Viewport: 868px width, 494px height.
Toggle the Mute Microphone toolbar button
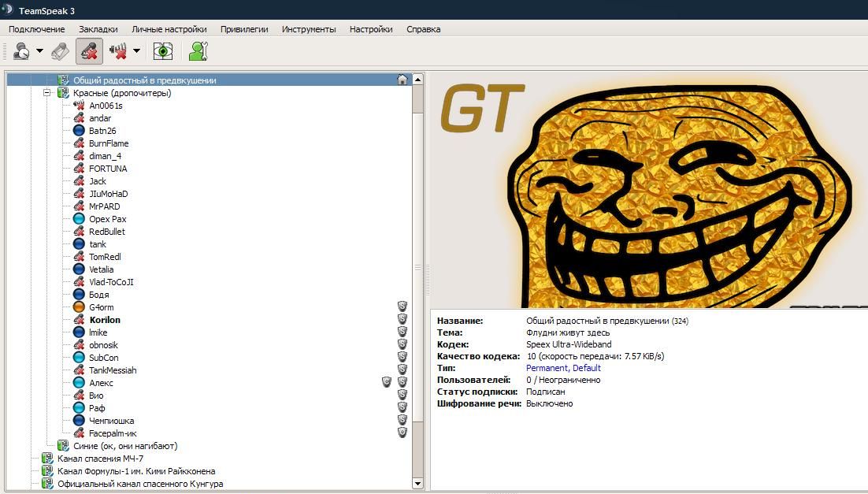89,51
